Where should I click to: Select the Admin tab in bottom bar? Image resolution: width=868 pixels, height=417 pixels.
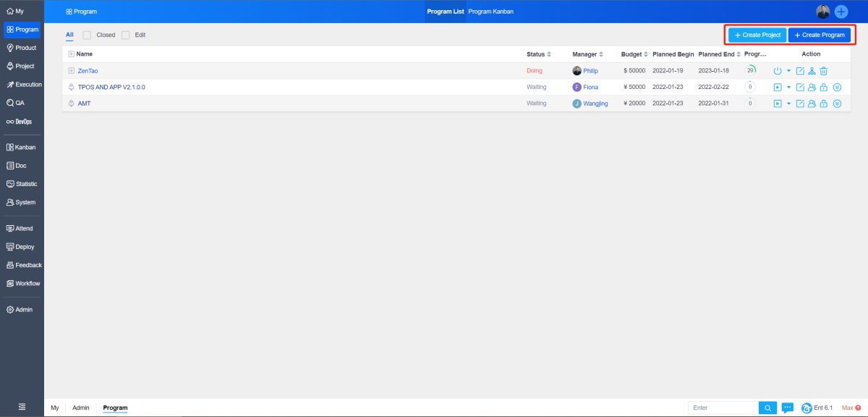pos(81,408)
